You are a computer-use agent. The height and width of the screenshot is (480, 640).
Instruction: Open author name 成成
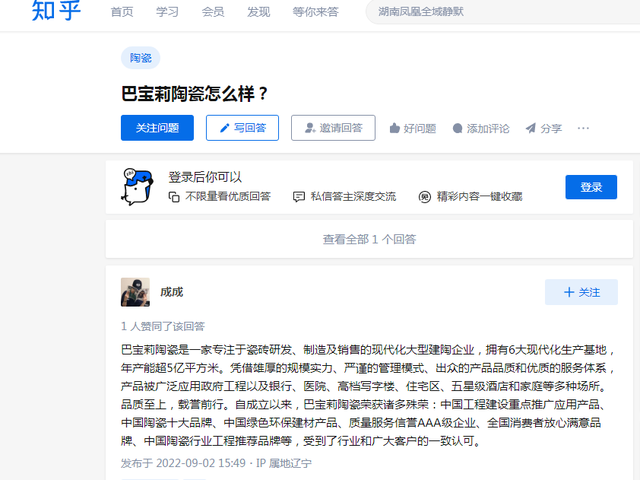click(172, 292)
